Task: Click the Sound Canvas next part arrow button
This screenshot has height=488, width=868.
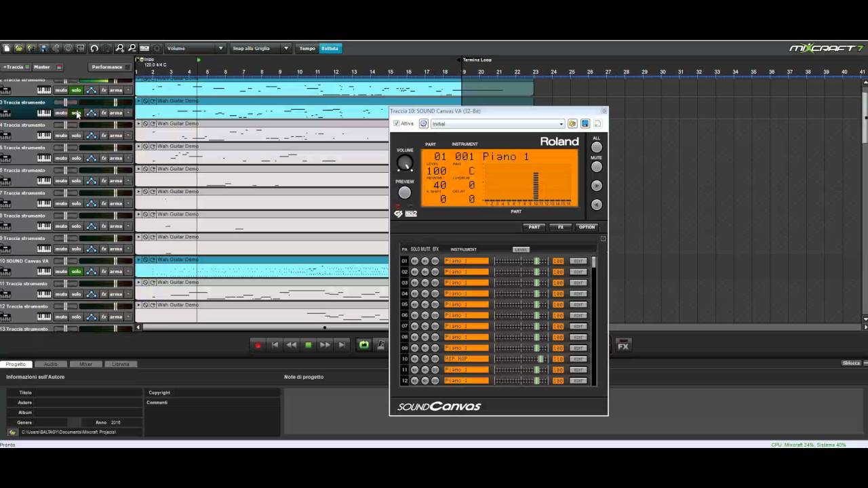Action: point(597,186)
